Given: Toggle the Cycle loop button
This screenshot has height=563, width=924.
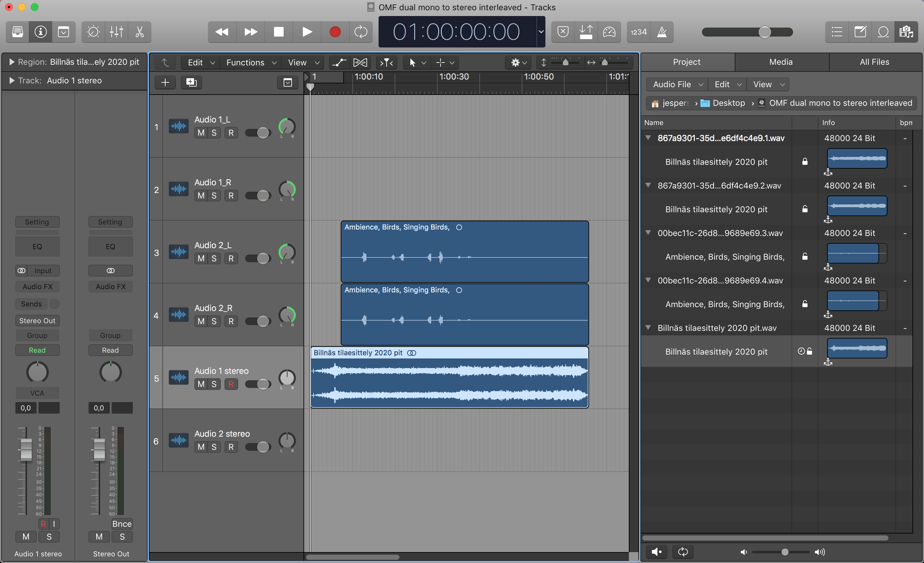Looking at the screenshot, I should [361, 32].
